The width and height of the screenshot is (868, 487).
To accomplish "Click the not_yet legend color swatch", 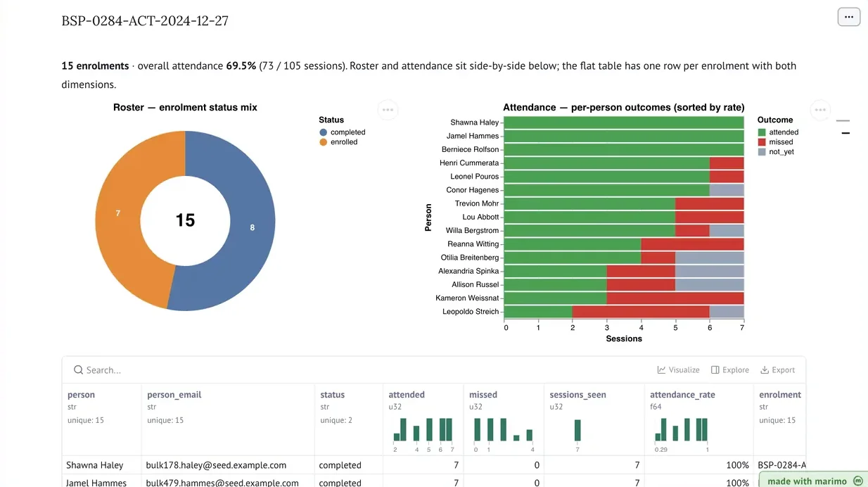I will pyautogui.click(x=762, y=152).
